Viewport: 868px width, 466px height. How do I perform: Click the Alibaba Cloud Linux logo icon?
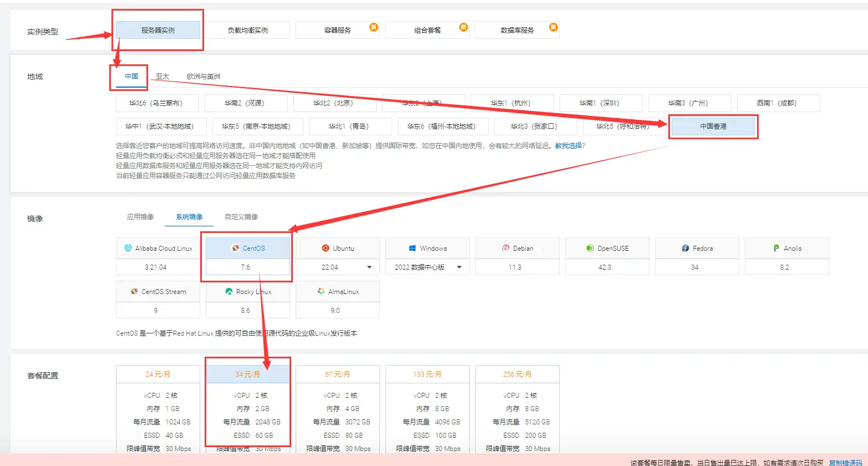[128, 248]
